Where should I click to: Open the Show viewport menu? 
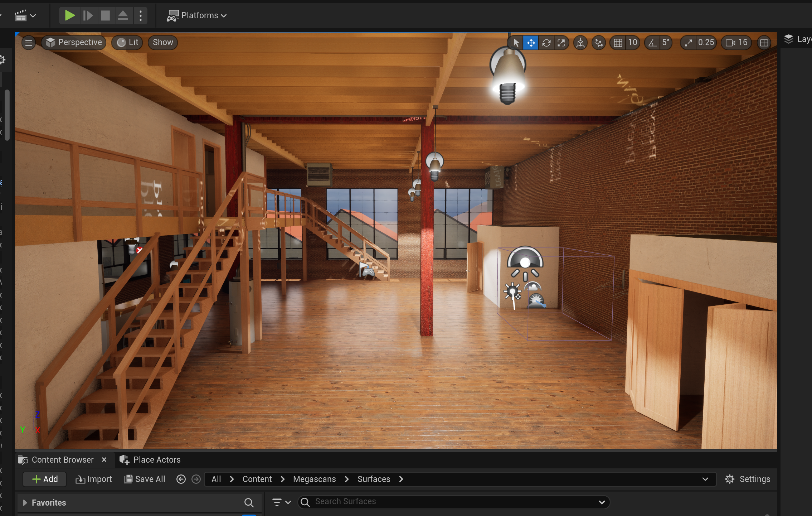click(x=163, y=42)
